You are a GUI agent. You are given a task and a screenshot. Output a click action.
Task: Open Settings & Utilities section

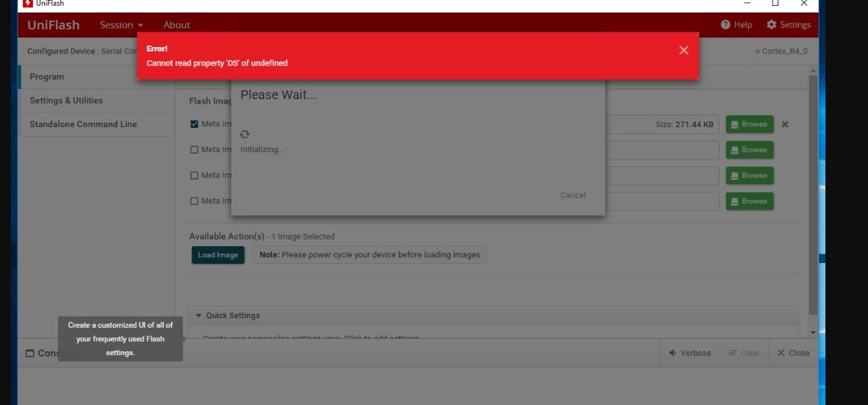(96, 100)
